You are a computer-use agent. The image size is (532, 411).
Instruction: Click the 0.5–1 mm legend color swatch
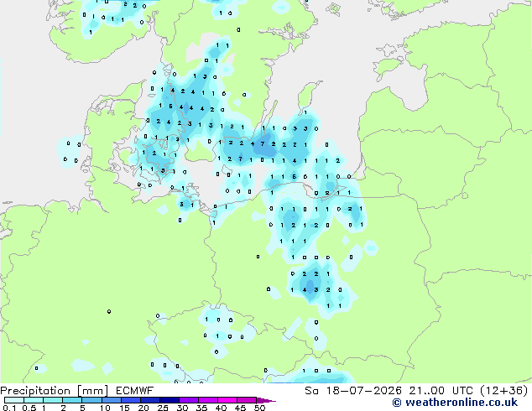34,400
